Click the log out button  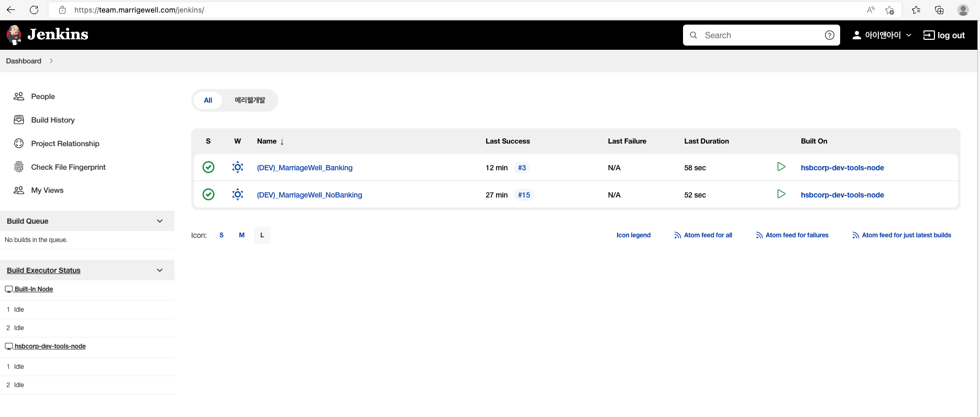point(944,35)
